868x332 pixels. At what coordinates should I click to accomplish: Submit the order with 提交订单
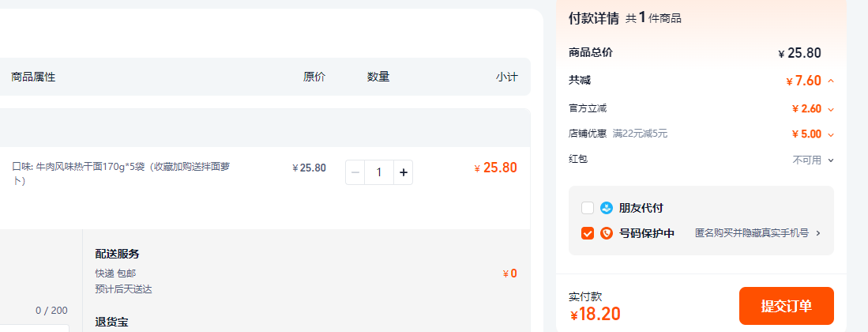point(786,306)
